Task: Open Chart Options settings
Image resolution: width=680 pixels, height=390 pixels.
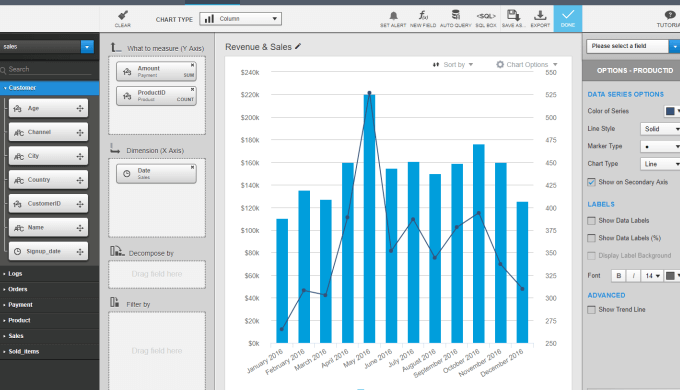Action: (526, 65)
